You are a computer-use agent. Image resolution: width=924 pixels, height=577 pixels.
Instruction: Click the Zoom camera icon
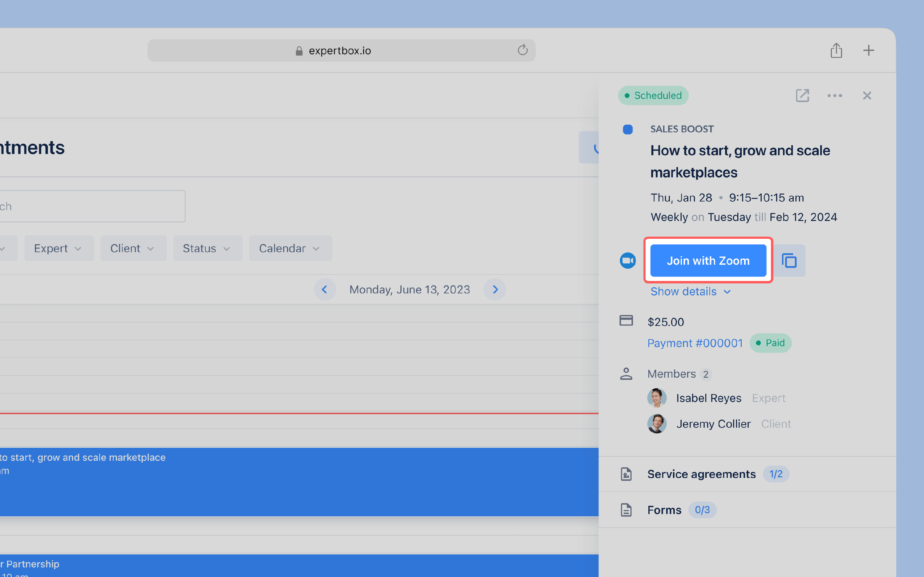(627, 261)
